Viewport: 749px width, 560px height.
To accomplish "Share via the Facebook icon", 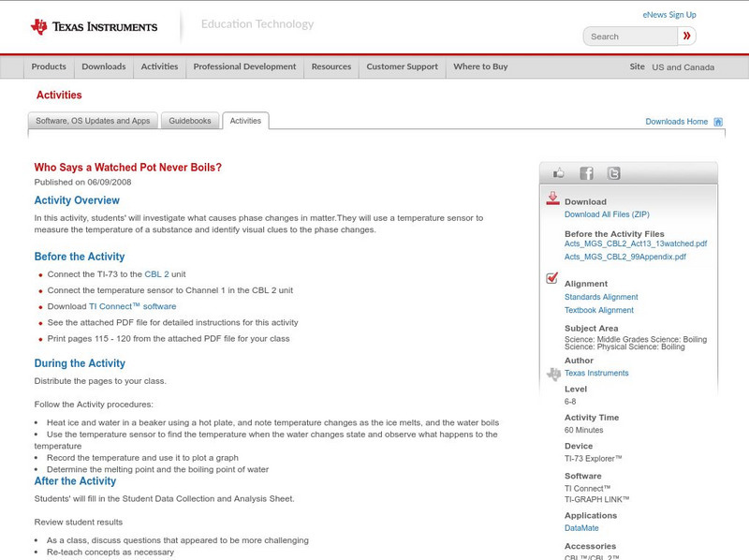I will pyautogui.click(x=586, y=173).
